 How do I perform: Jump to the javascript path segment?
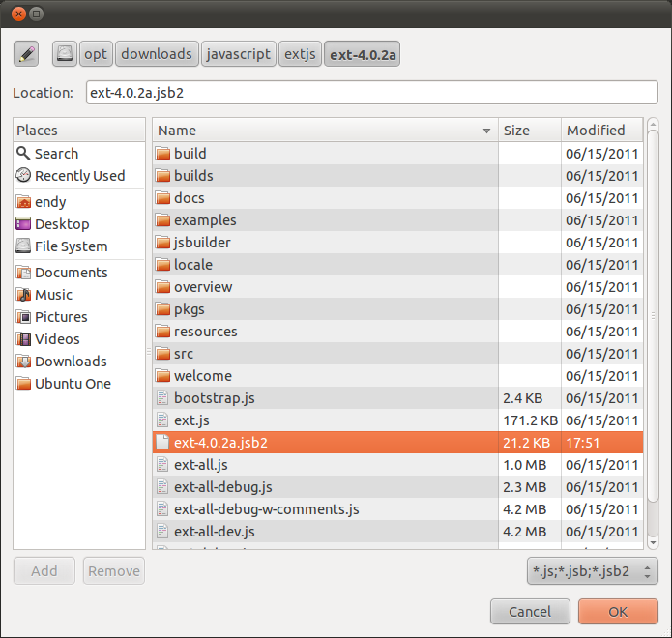238,54
